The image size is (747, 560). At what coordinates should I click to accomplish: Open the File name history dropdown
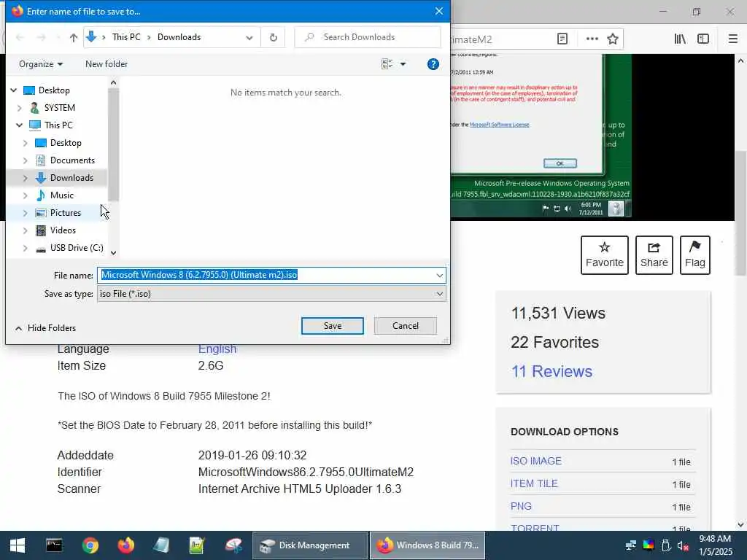(439, 275)
